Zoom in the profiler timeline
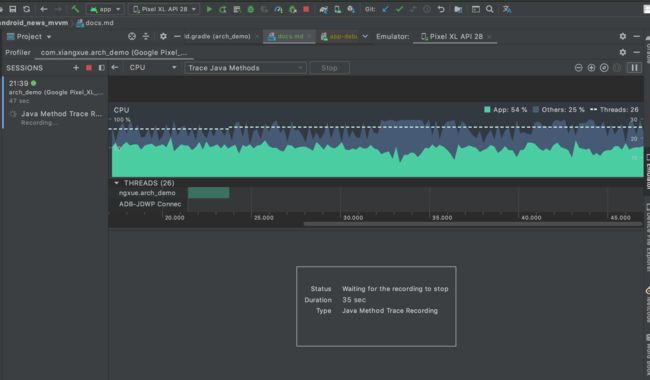This screenshot has height=380, width=650. (592, 68)
